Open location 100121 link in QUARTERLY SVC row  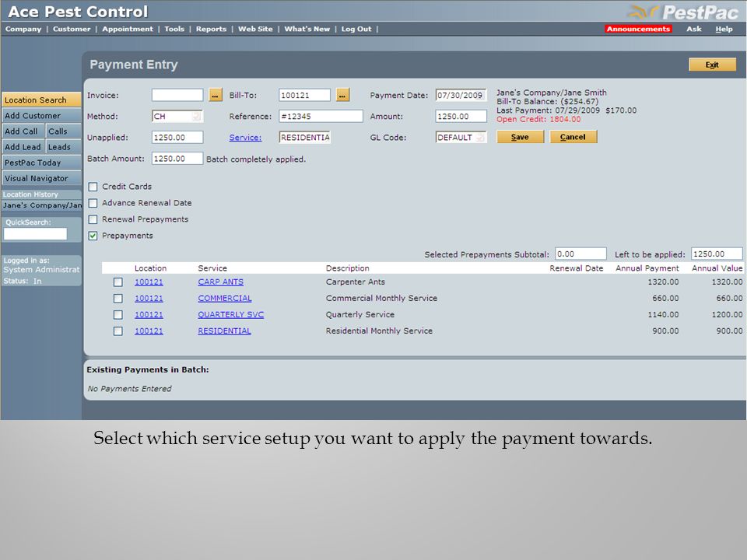tap(149, 314)
